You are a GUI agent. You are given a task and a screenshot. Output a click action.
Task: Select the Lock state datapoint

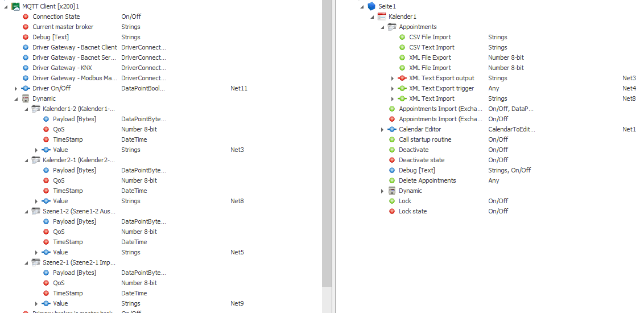tap(412, 211)
